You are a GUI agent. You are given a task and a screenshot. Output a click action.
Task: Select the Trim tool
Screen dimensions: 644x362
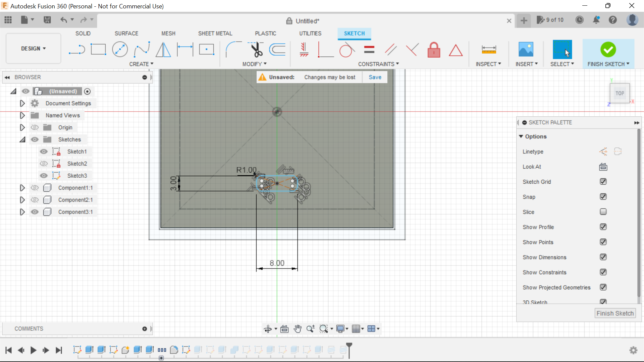pyautogui.click(x=256, y=49)
